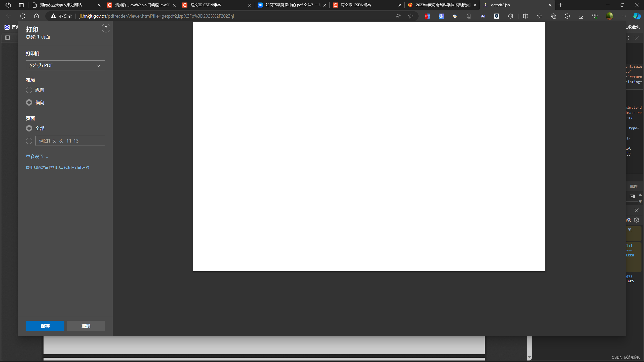Refresh the current page

[23, 16]
